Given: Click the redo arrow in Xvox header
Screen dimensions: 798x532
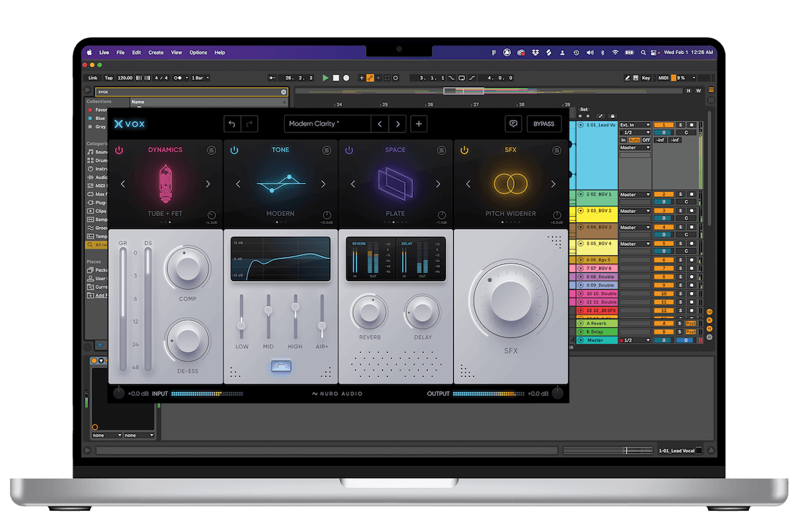Looking at the screenshot, I should click(250, 124).
